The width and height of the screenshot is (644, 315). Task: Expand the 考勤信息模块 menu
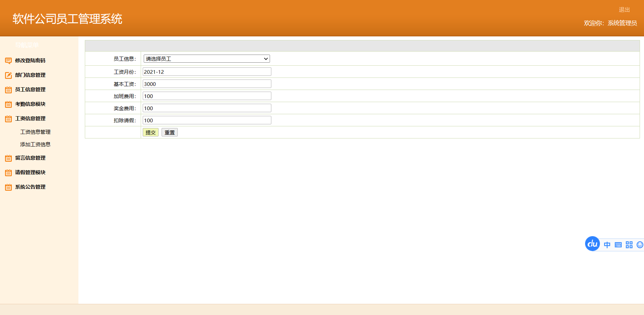[x=30, y=104]
